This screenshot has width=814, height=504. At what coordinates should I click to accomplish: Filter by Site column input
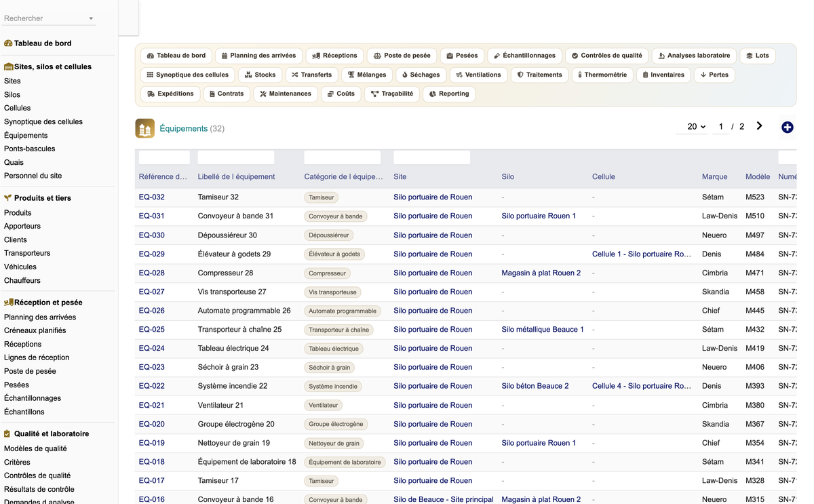[x=432, y=157]
